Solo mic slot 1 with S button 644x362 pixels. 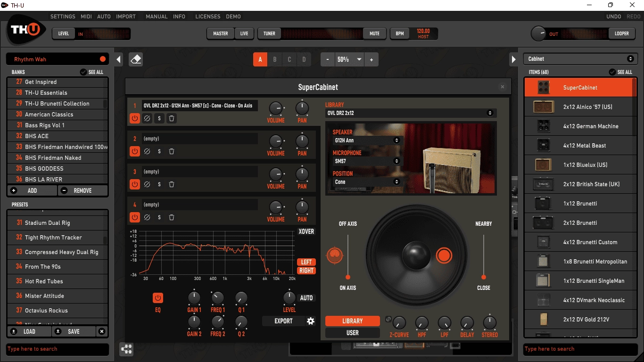point(159,118)
